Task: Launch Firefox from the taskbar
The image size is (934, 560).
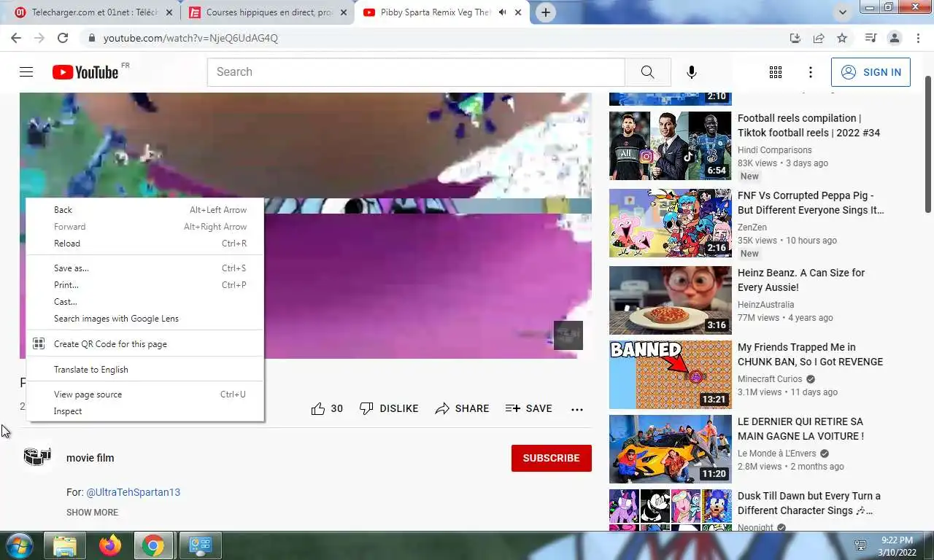Action: click(x=110, y=545)
